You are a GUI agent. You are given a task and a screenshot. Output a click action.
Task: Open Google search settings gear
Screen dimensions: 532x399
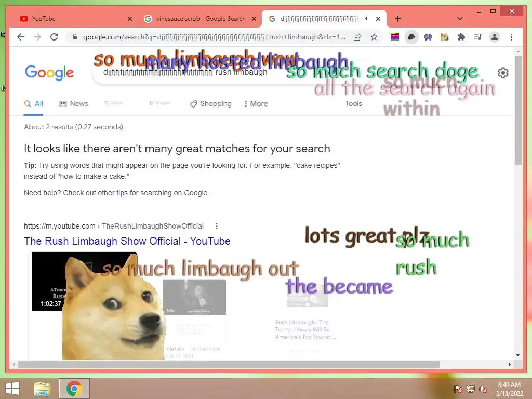pos(503,73)
